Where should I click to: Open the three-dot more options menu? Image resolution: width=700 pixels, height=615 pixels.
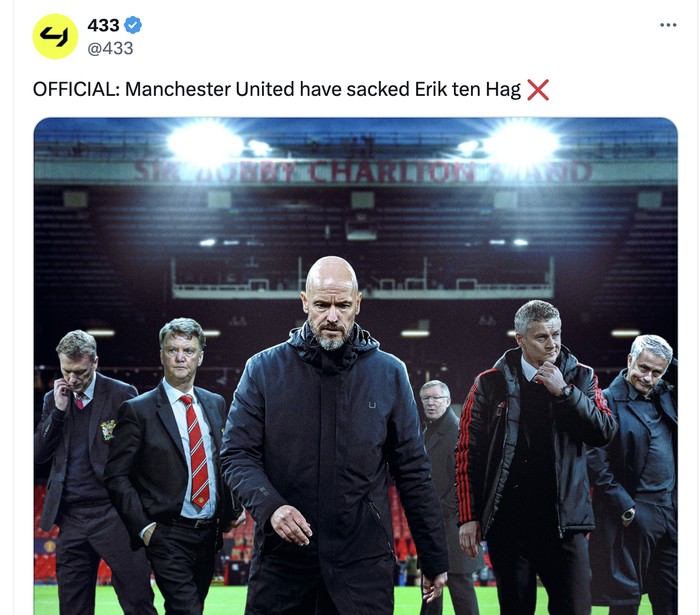click(668, 25)
